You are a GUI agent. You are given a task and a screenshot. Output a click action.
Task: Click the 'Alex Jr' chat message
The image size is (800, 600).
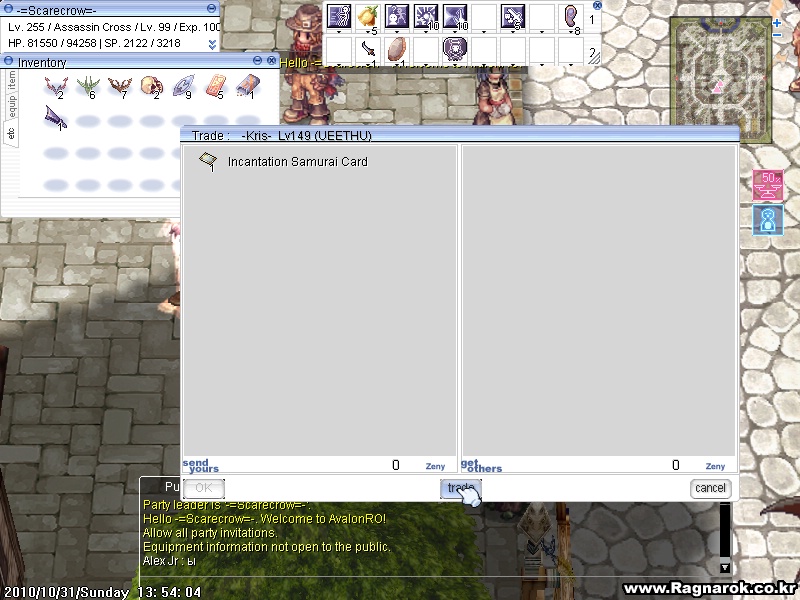[x=169, y=561]
